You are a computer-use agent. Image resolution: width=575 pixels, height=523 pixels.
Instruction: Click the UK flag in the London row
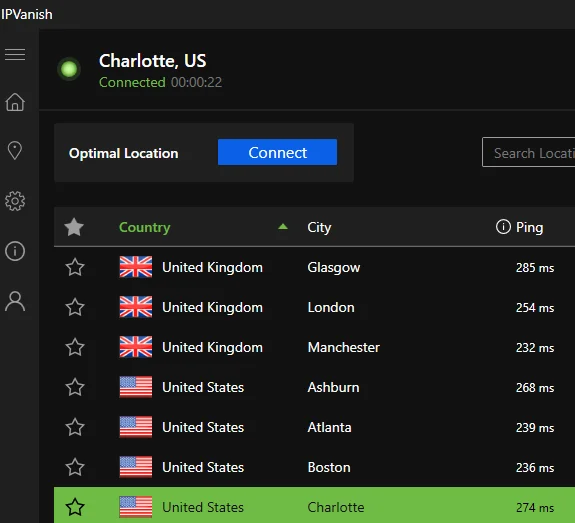click(x=136, y=307)
